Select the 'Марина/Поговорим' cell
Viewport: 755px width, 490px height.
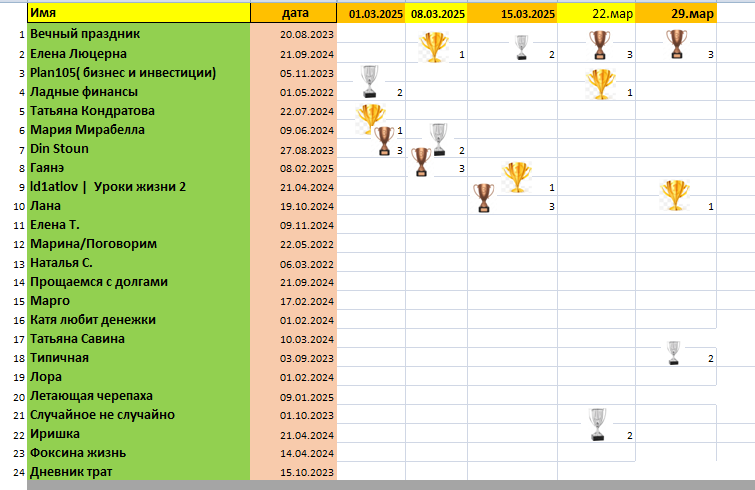click(x=139, y=244)
